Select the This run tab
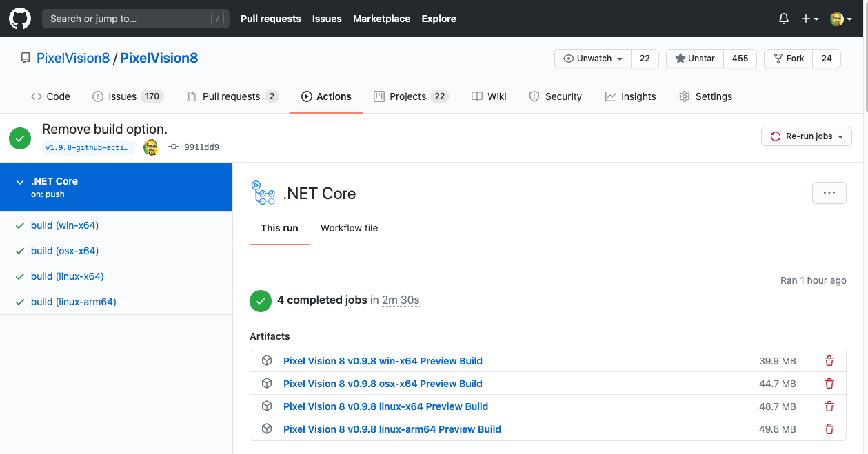 tap(279, 228)
